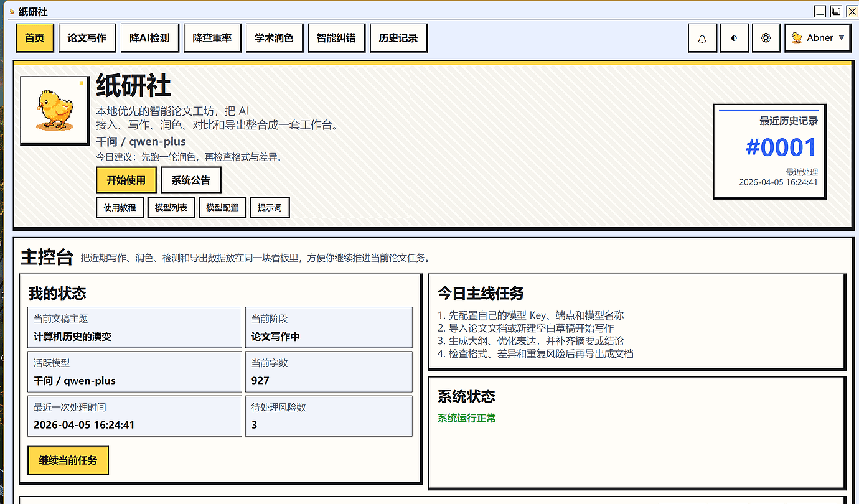Screen dimensions: 859x504
Task: Go to the 降查重率 tab
Action: (212, 38)
